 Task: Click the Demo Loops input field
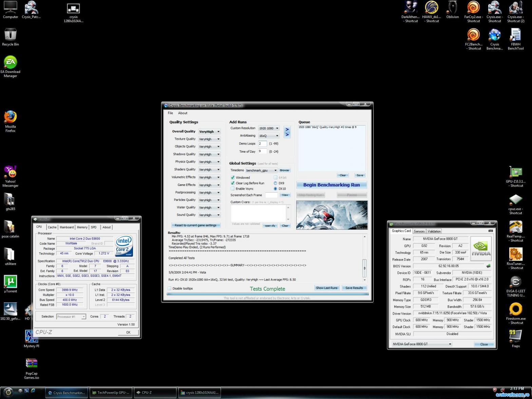click(262, 144)
